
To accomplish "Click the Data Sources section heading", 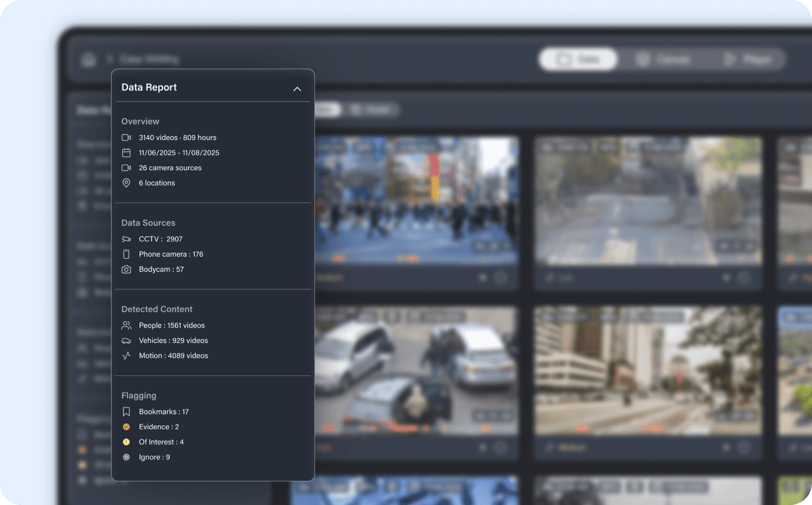I will (148, 223).
